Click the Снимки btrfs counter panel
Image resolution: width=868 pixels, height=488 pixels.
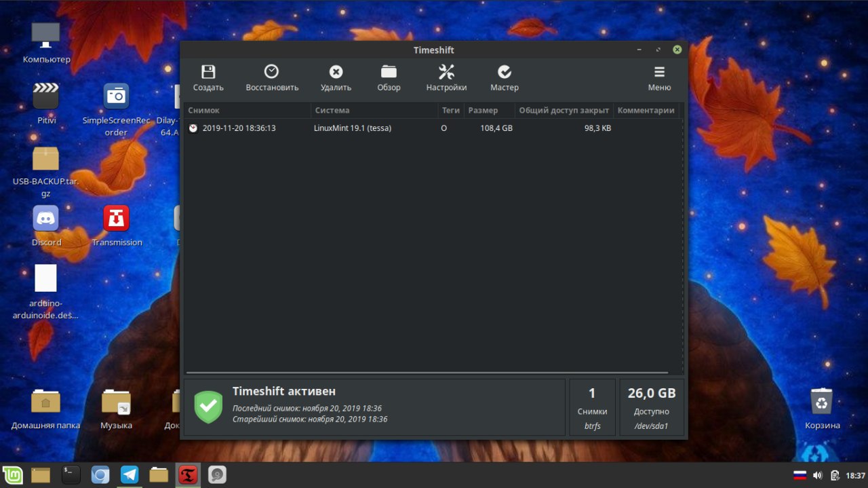tap(592, 407)
